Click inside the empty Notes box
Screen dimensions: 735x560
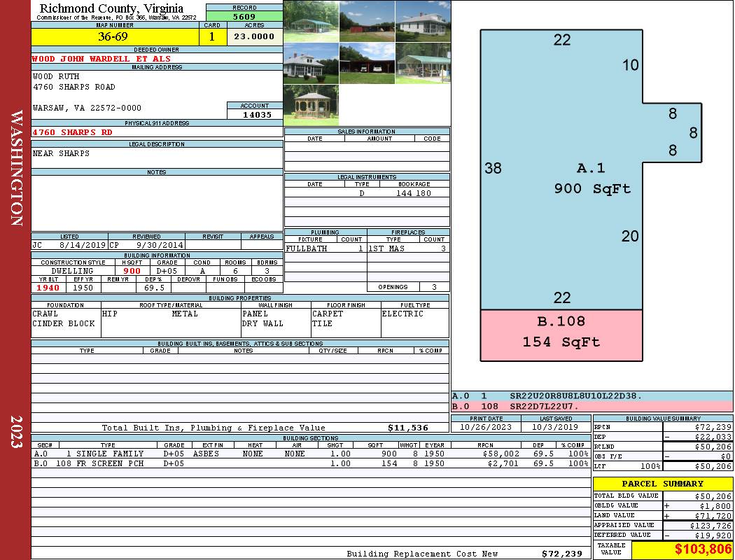(x=157, y=203)
